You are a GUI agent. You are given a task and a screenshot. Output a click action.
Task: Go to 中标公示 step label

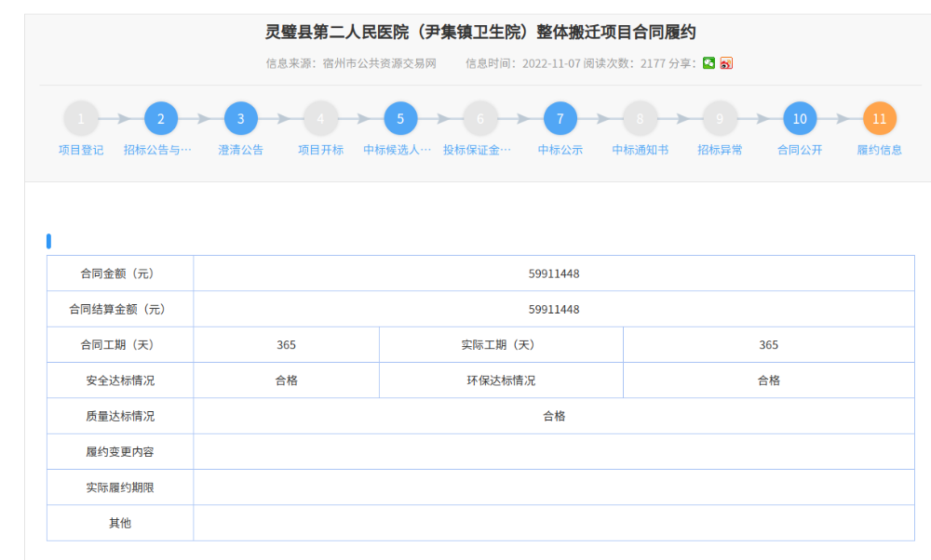pyautogui.click(x=560, y=150)
